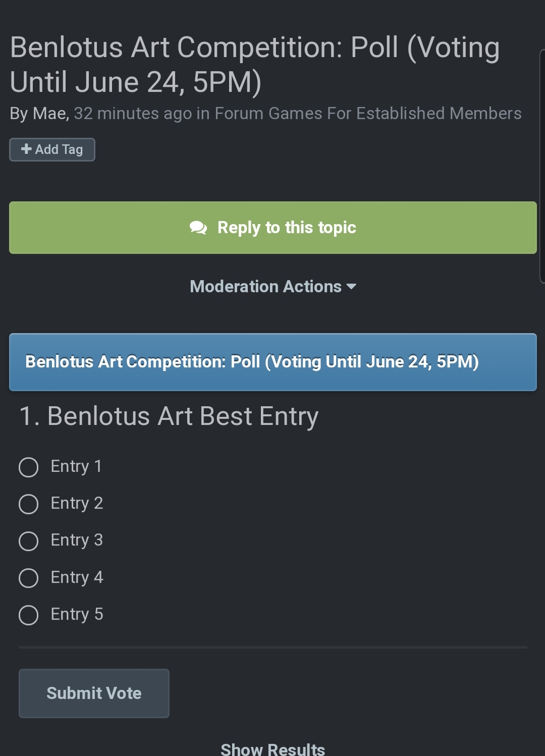Click the plus icon in Add Tag
This screenshot has height=756, width=545.
pyautogui.click(x=26, y=149)
